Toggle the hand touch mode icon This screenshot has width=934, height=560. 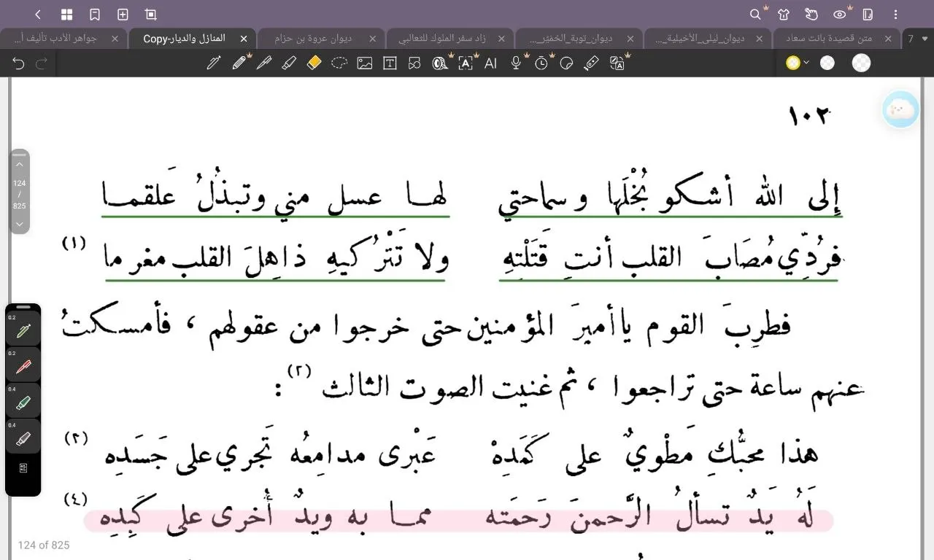811,15
